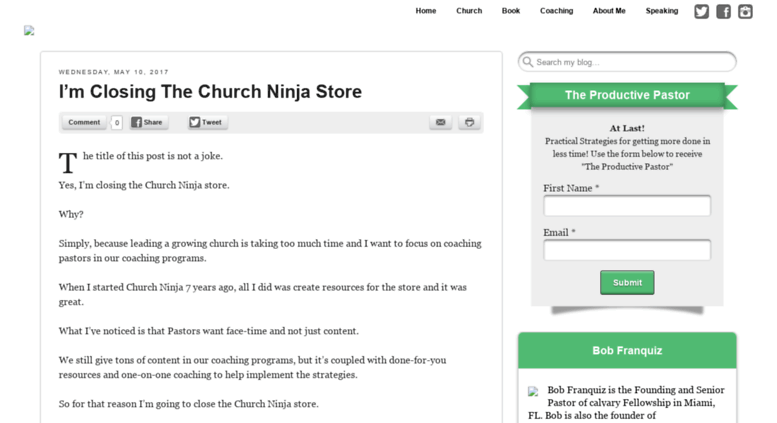The width and height of the screenshot is (777, 423).
Task: Email this post using the envelope icon
Action: (441, 122)
